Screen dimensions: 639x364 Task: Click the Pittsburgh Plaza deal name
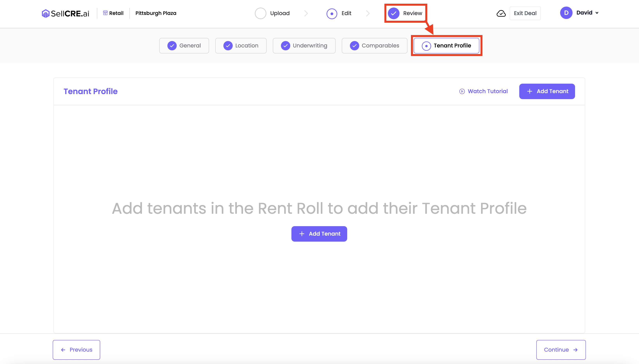[156, 13]
